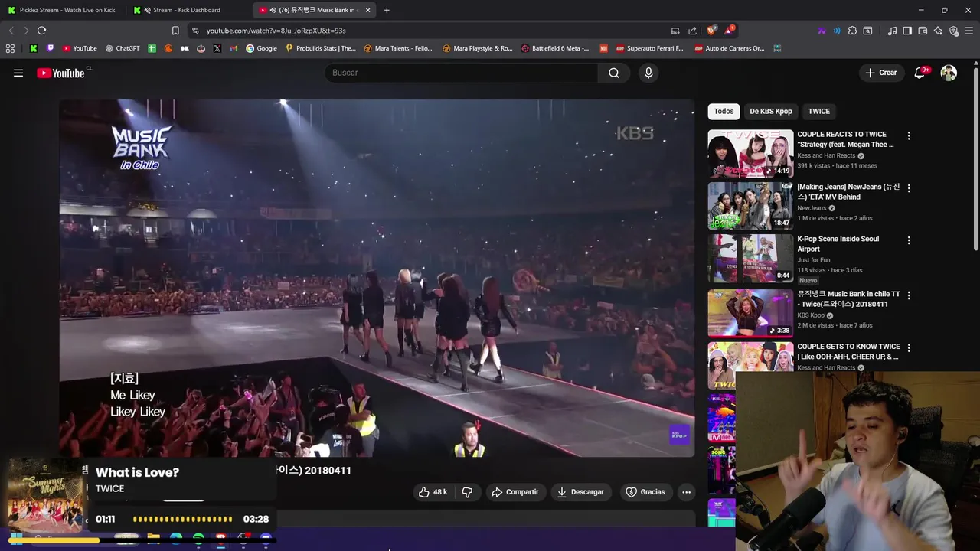Open the ChatGPT bookmark

pyautogui.click(x=121, y=48)
